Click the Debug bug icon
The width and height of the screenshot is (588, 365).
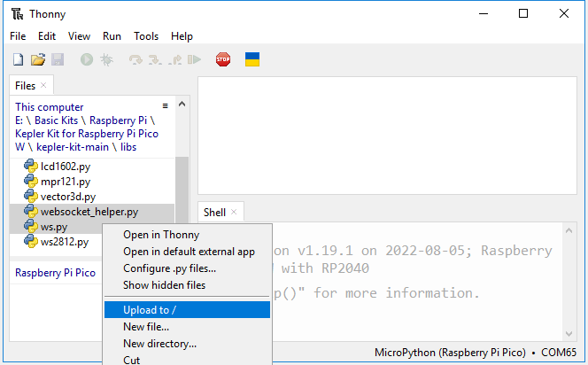(x=106, y=59)
